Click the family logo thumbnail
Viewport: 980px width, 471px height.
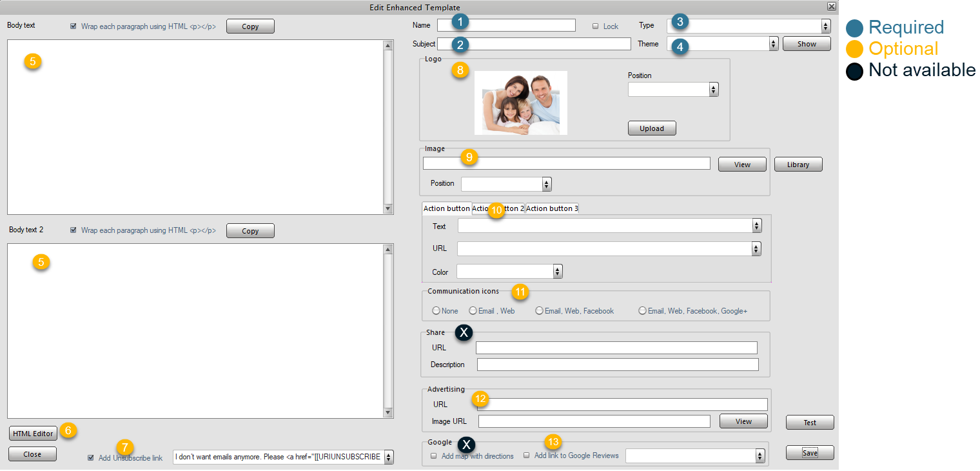pos(521,103)
